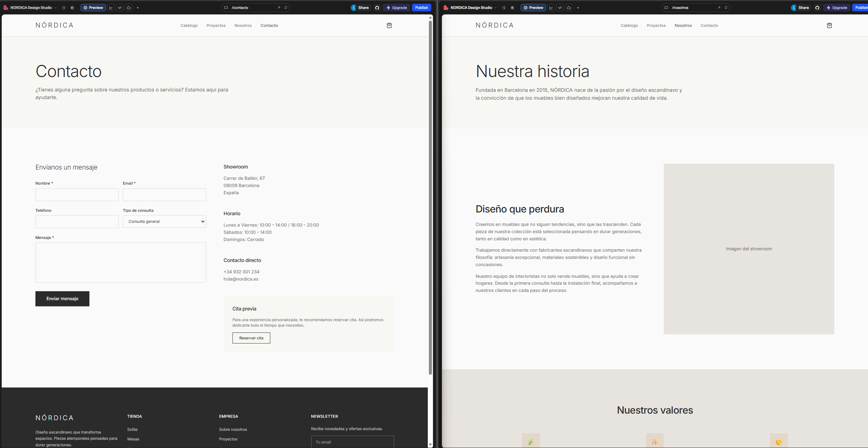Open Catálogo in the Contacto page navigation
Viewport: 868px width, 448px height.
point(189,25)
